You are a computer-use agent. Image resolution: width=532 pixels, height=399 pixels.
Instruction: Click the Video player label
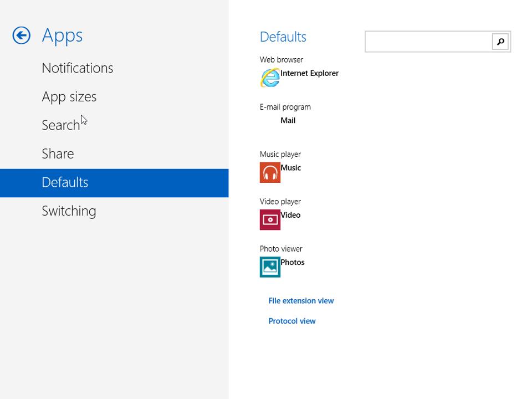point(280,202)
